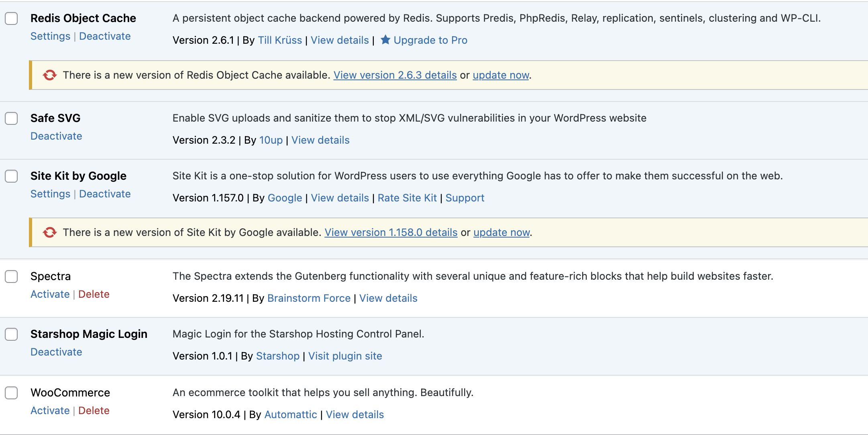Visit plugin site for Starshop Magic Login
The image size is (868, 435).
(345, 356)
